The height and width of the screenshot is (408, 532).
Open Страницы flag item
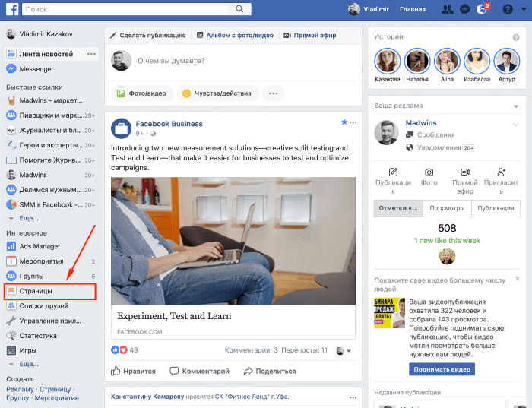(x=50, y=291)
